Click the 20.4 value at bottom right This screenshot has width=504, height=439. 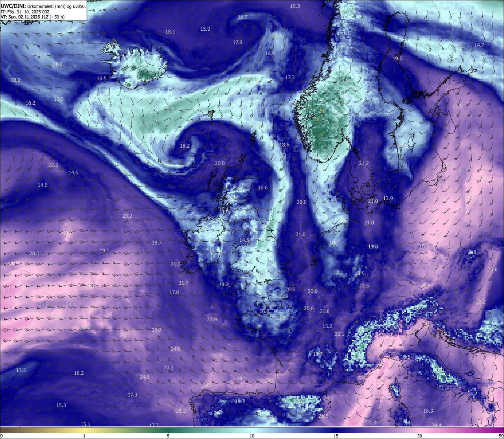click(x=372, y=422)
